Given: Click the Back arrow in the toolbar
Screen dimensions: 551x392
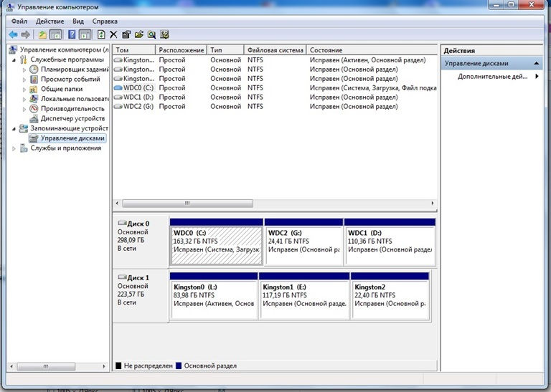Looking at the screenshot, I should [13, 34].
